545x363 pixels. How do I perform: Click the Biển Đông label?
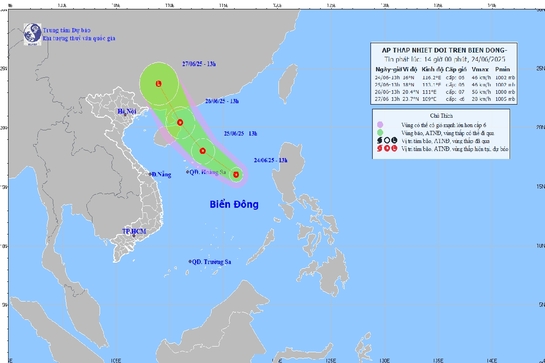[x=234, y=204]
